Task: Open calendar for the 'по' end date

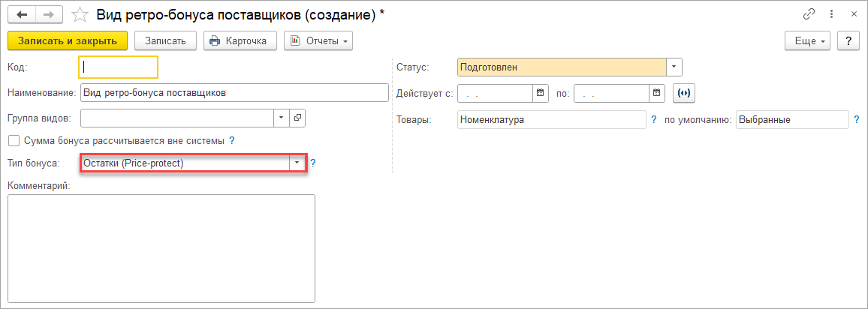Action: tap(657, 93)
